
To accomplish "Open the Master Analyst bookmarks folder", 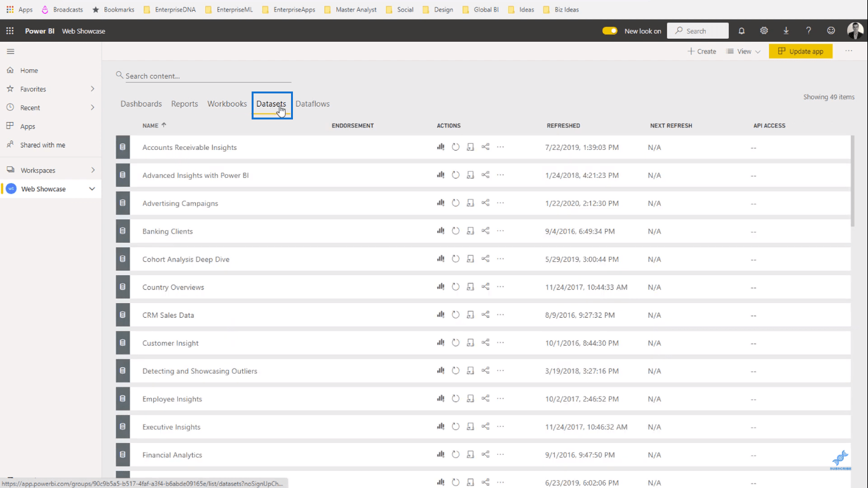I will (350, 10).
